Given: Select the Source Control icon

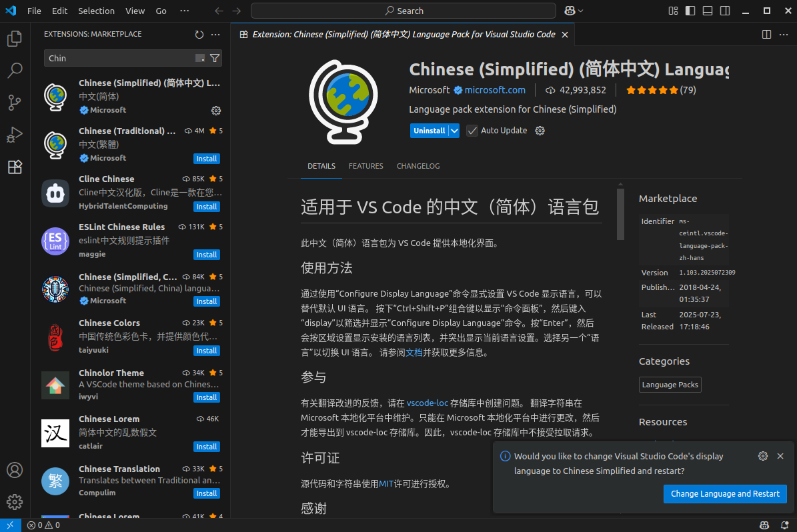Looking at the screenshot, I should coord(14,103).
